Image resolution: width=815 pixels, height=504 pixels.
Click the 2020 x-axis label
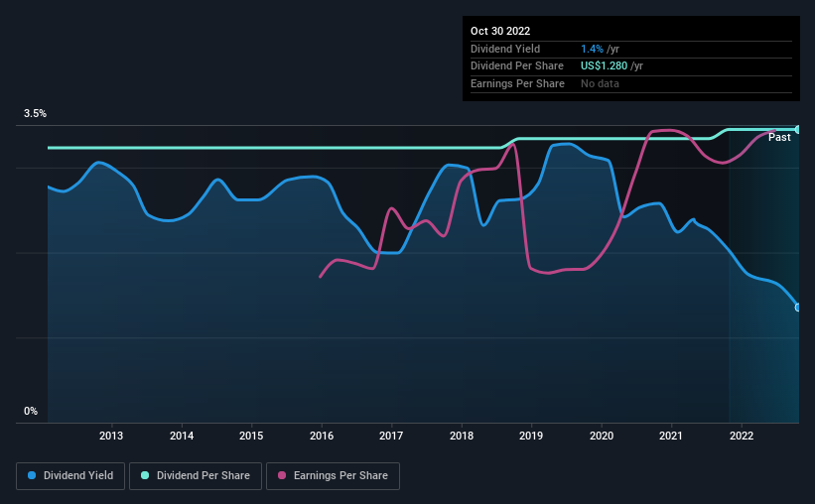point(602,436)
